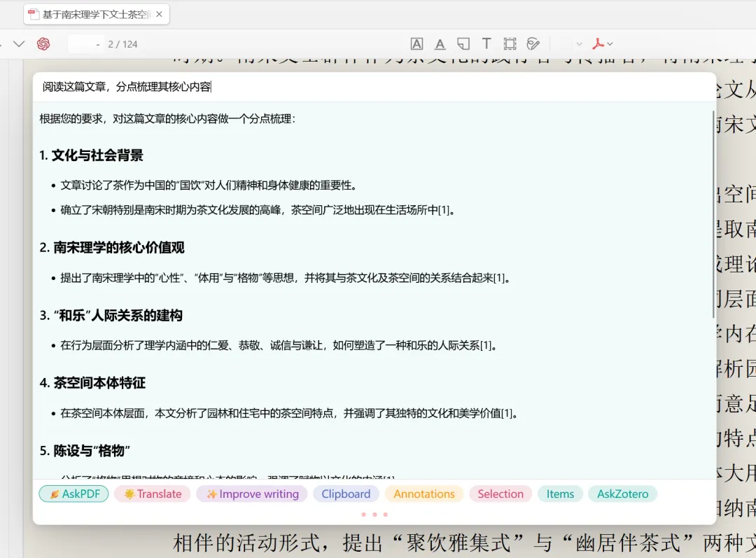Click the response panel vertical scrollbar

click(x=713, y=215)
